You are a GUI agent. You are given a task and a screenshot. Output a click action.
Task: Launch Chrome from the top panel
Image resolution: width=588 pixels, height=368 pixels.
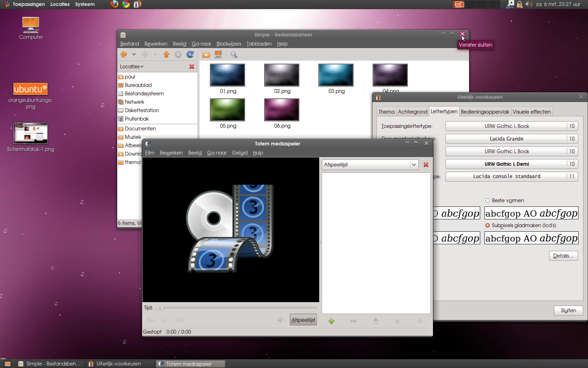(x=126, y=4)
